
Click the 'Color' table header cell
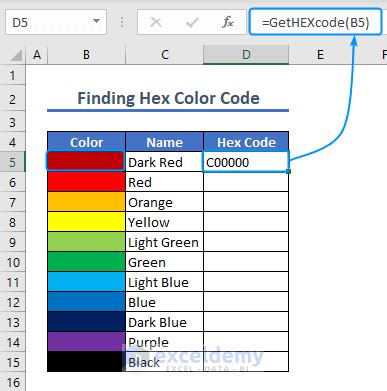pos(86,142)
